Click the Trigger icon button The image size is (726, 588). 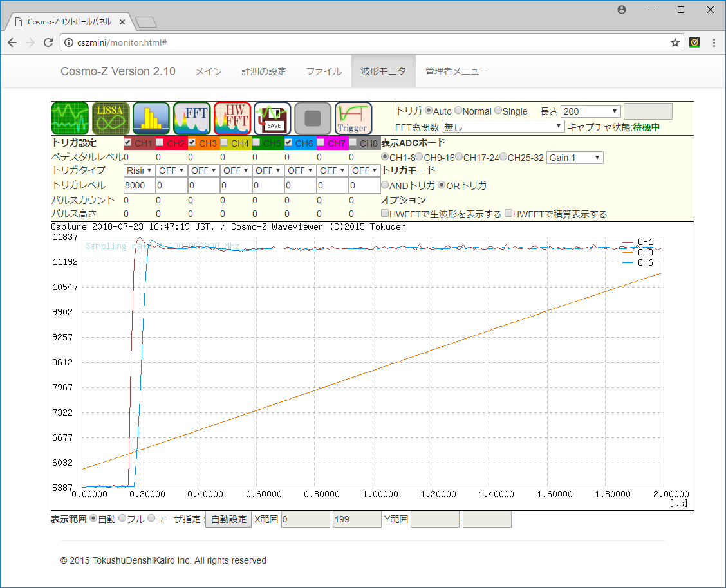click(x=353, y=118)
